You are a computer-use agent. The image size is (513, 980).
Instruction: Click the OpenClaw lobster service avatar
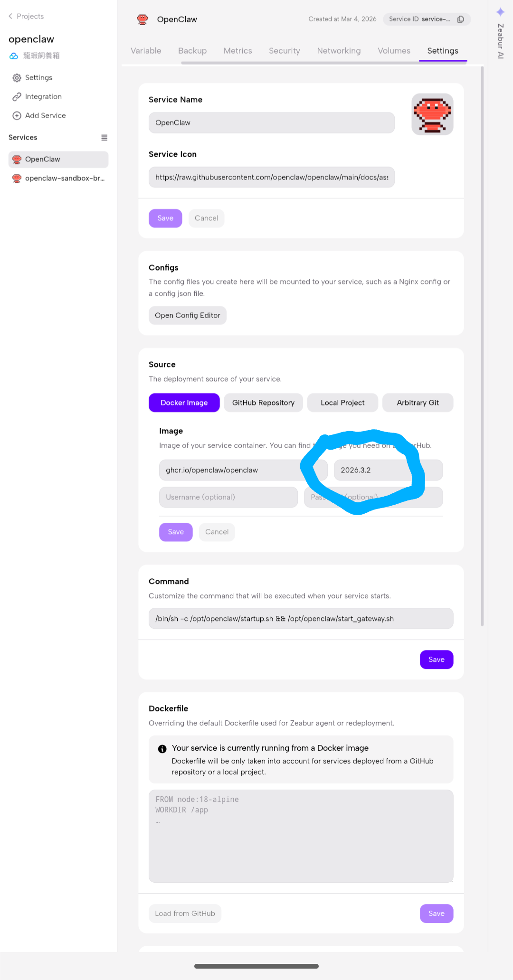(x=432, y=114)
